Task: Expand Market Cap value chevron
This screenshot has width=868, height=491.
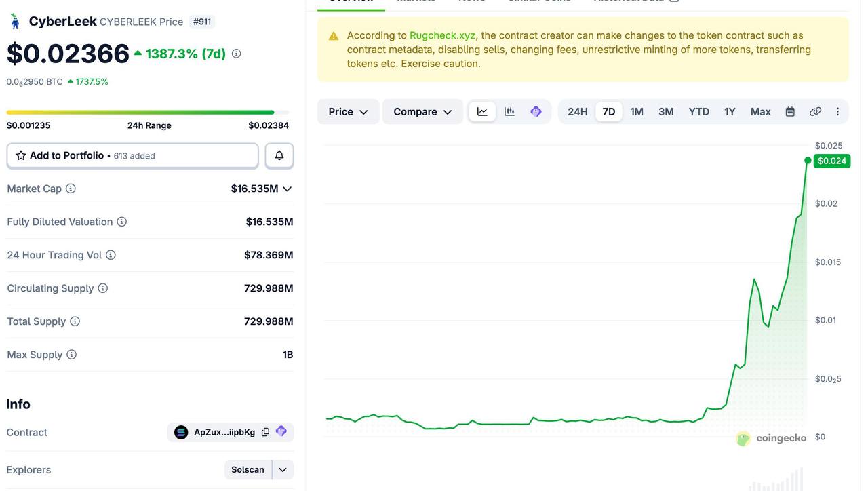Action: tap(287, 189)
